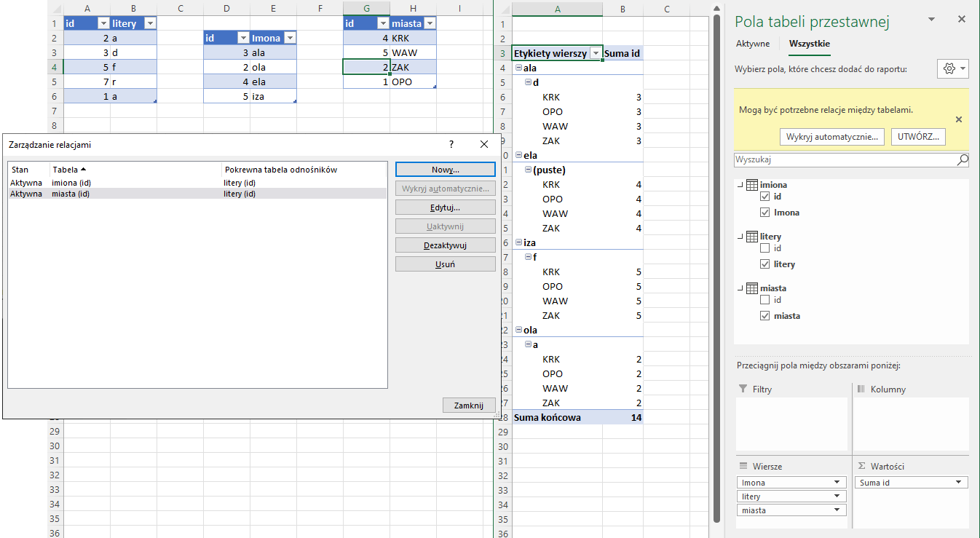
Task: Select the miasta (id) relation row
Action: coord(197,194)
